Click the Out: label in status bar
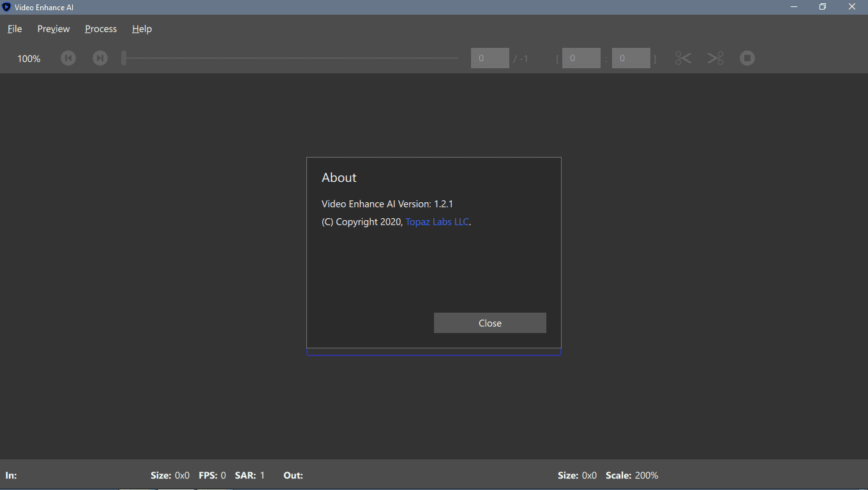The width and height of the screenshot is (868, 490). (x=294, y=475)
